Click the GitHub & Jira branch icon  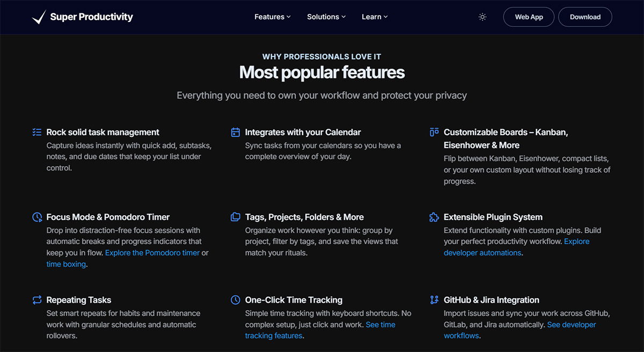tap(434, 300)
